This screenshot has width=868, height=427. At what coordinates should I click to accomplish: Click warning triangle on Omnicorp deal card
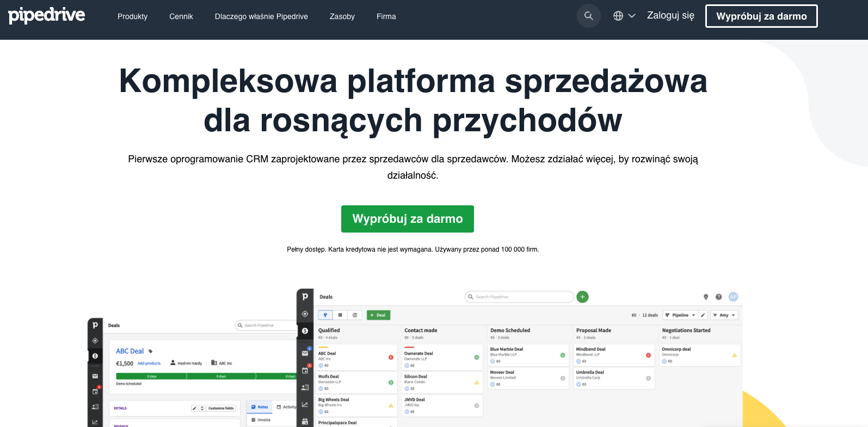(734, 355)
